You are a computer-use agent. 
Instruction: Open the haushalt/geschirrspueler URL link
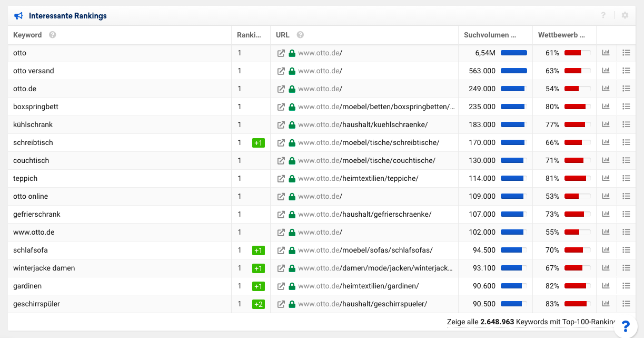click(x=363, y=304)
